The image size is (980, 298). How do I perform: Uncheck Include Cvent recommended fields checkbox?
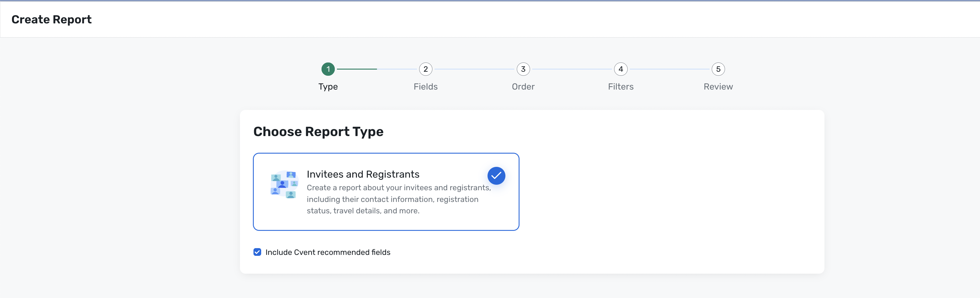point(257,252)
